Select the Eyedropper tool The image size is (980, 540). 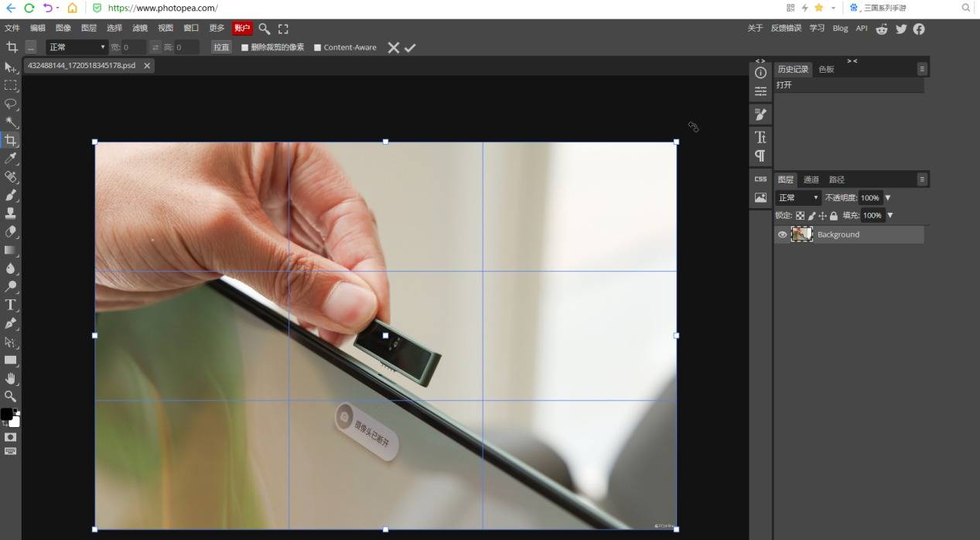pos(11,159)
